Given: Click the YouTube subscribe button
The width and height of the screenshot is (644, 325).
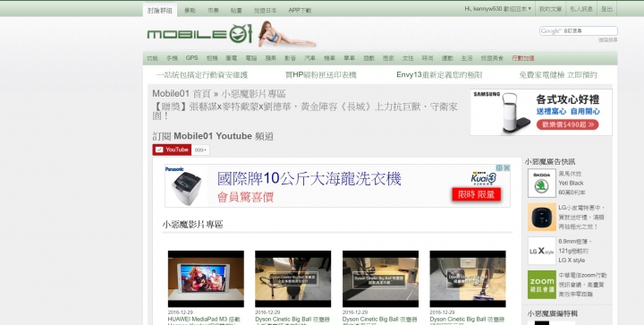Looking at the screenshot, I should click(x=172, y=150).
